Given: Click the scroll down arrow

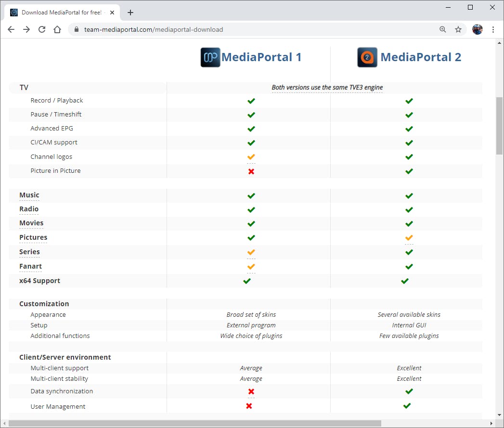Looking at the screenshot, I should (x=499, y=415).
